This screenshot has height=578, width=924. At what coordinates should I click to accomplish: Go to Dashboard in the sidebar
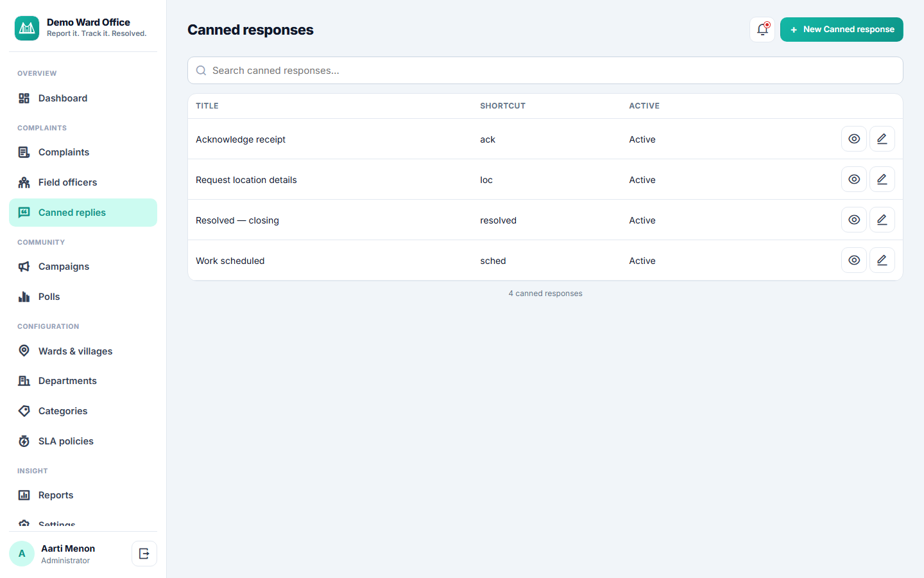coord(83,98)
